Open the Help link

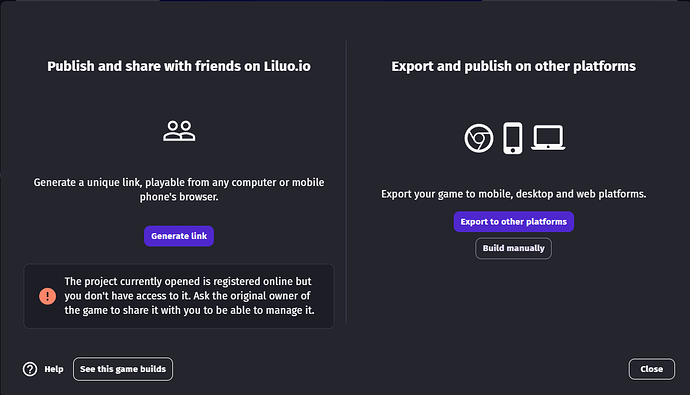coord(54,369)
